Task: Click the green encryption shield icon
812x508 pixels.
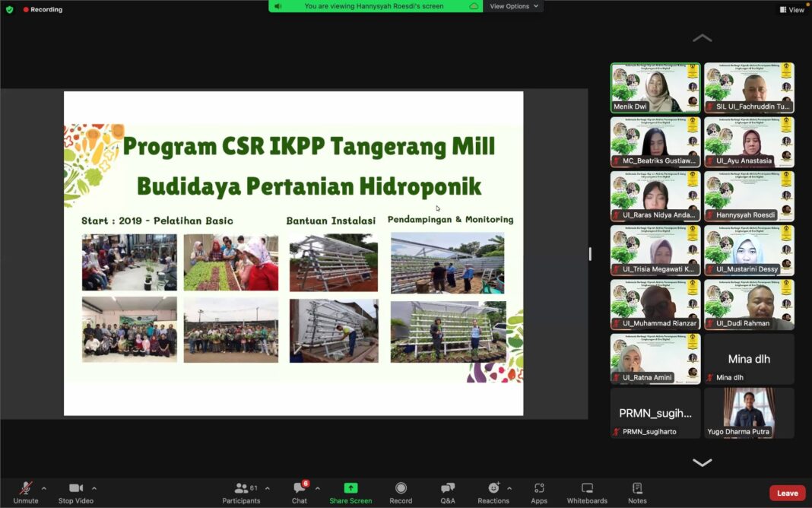Action: click(x=10, y=10)
